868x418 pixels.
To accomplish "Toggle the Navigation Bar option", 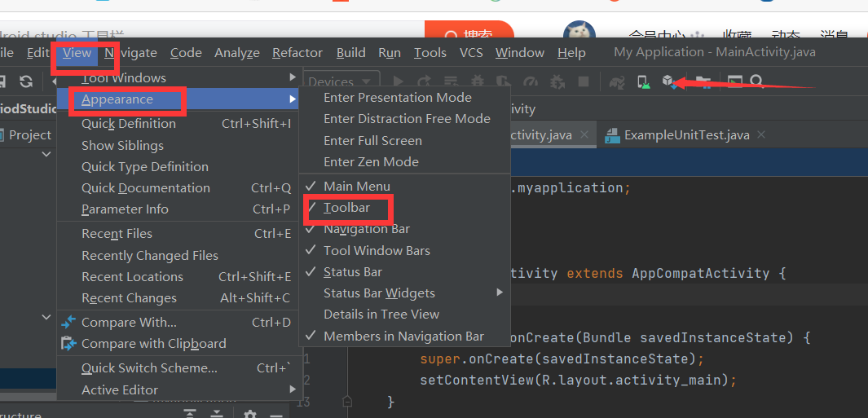I will [405, 229].
